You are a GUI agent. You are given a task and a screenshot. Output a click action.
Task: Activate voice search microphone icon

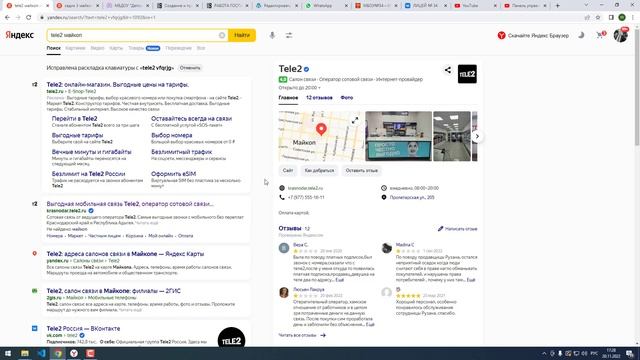(x=272, y=36)
